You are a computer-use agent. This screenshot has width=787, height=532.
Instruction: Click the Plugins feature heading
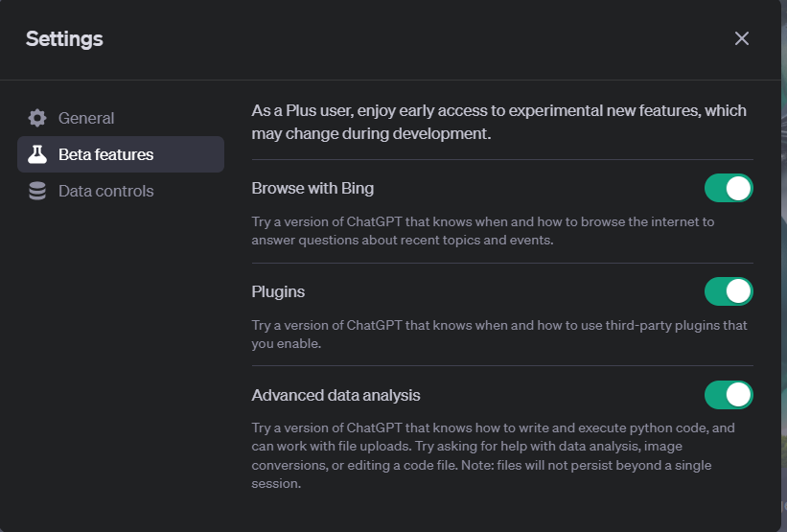(x=278, y=291)
